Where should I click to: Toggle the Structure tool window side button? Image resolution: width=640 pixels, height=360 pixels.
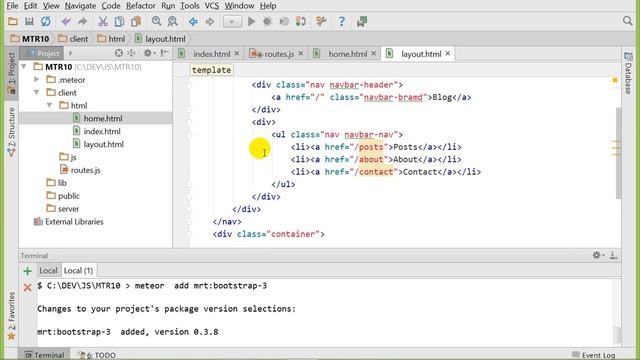pos(11,131)
